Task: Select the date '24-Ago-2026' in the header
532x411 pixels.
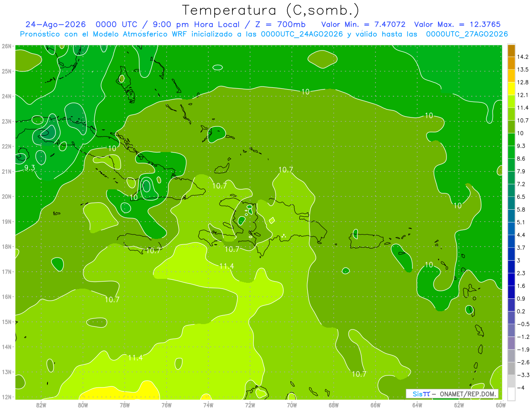Action: pyautogui.click(x=55, y=24)
